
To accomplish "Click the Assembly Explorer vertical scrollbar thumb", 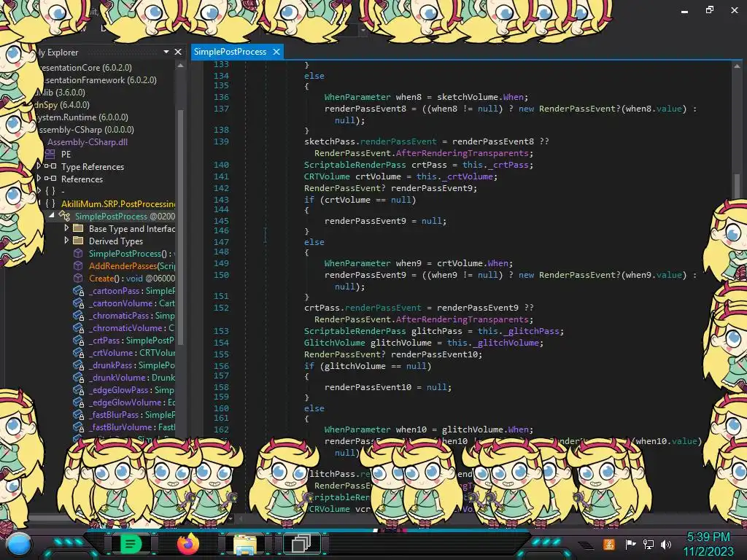I will (x=181, y=226).
